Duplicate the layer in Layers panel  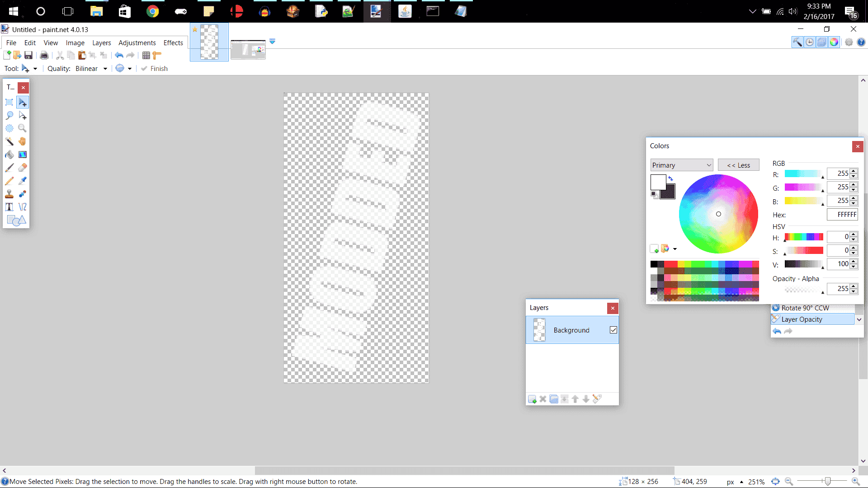click(x=554, y=399)
